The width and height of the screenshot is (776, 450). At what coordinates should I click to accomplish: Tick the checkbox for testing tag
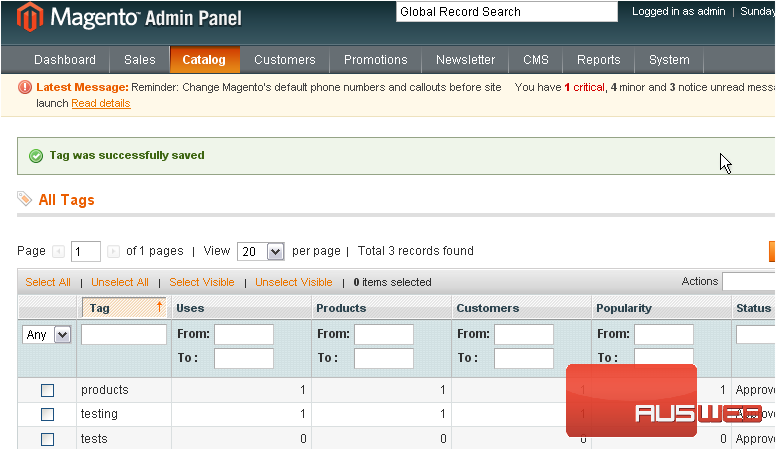click(47, 414)
